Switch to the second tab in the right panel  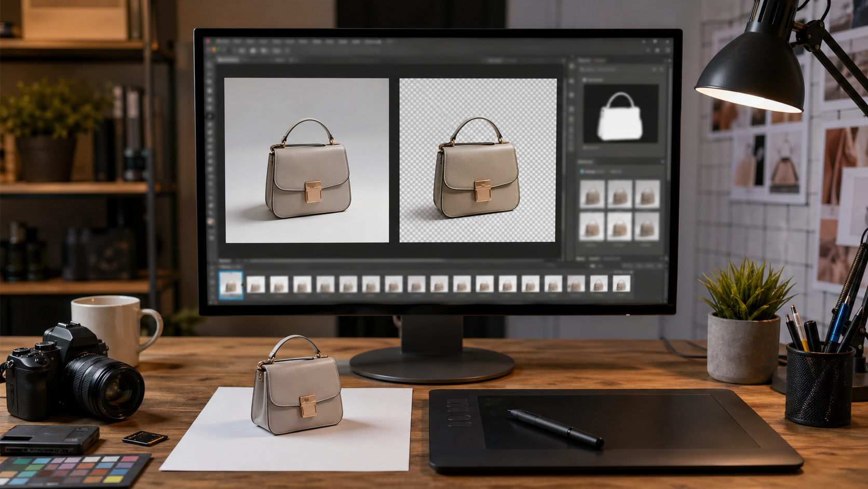coord(599,60)
